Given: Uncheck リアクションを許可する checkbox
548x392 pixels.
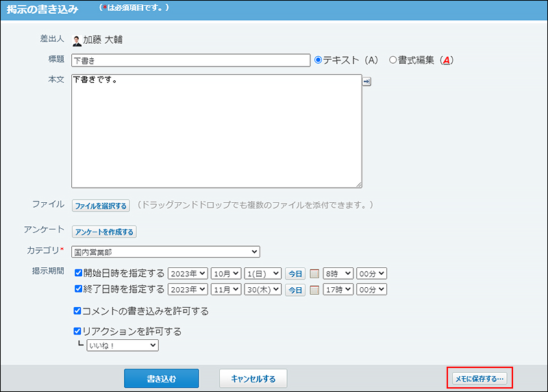Looking at the screenshot, I should [77, 331].
